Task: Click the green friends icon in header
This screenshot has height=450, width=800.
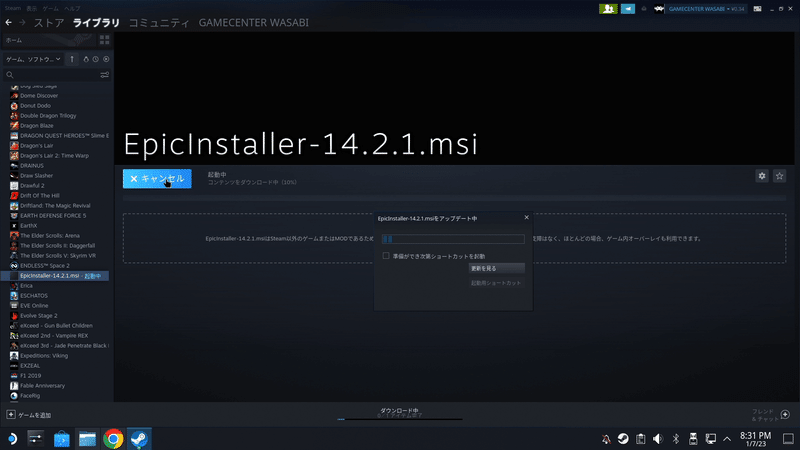Action: [x=608, y=9]
